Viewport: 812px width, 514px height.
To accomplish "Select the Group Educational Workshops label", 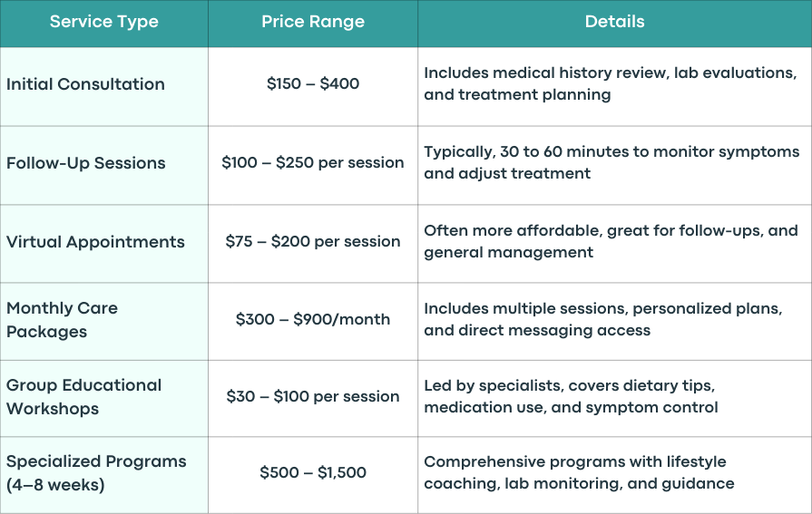I will [83, 397].
